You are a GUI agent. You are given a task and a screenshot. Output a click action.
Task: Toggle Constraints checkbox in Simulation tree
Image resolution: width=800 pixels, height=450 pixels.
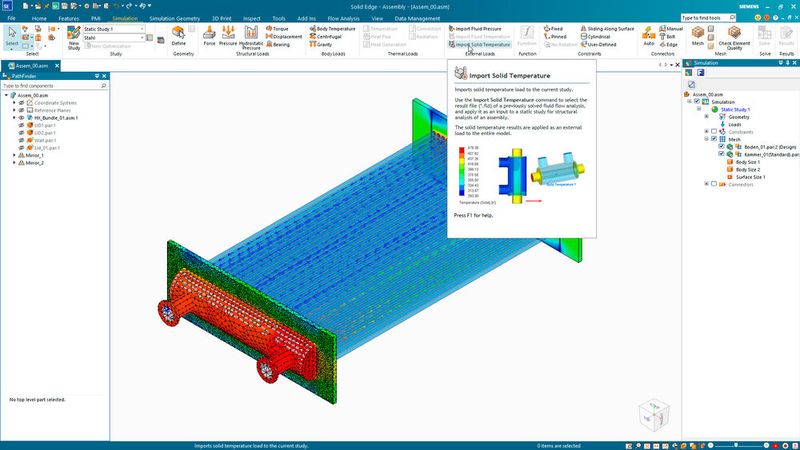pyautogui.click(x=714, y=132)
